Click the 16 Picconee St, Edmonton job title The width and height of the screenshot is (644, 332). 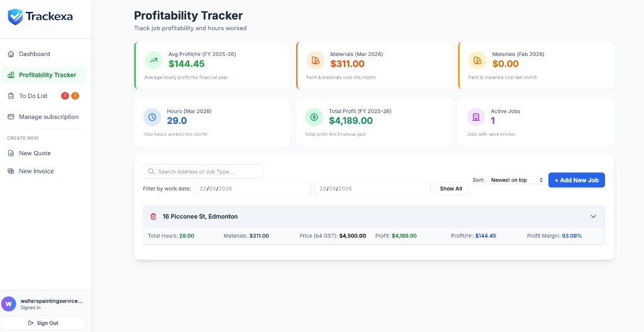200,216
